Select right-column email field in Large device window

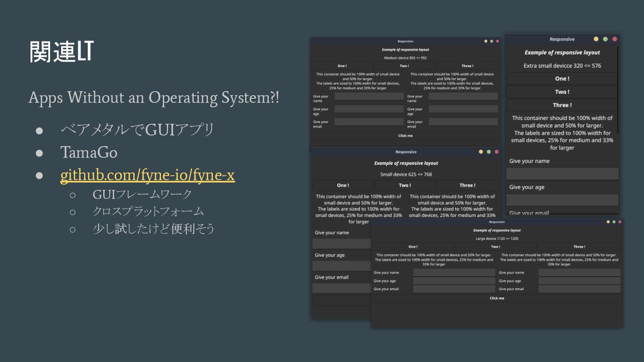pyautogui.click(x=579, y=289)
